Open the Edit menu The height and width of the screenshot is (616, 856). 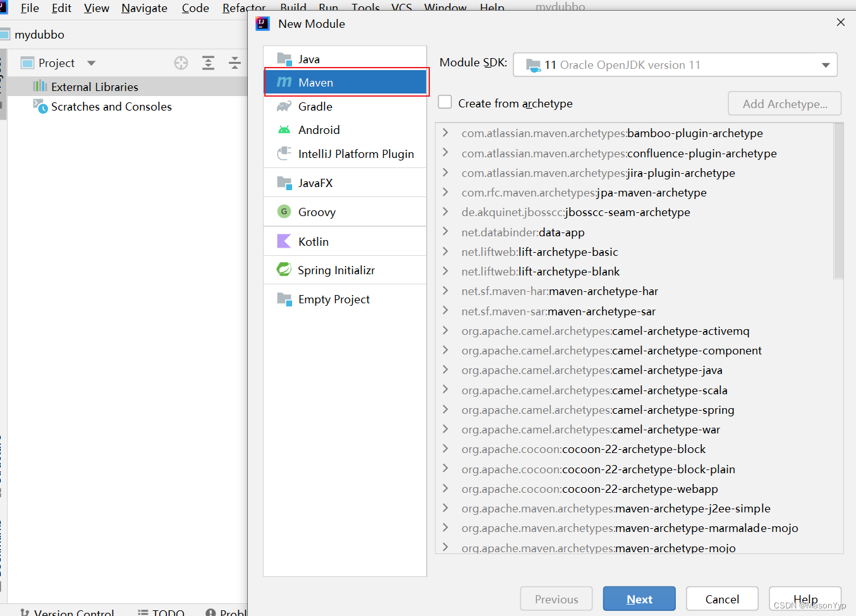coord(61,8)
